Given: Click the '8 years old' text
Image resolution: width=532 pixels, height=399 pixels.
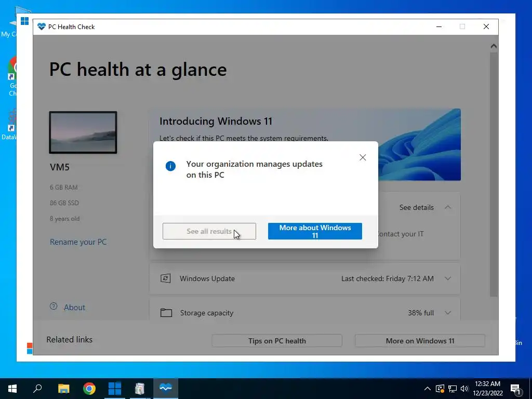Looking at the screenshot, I should pyautogui.click(x=65, y=219).
